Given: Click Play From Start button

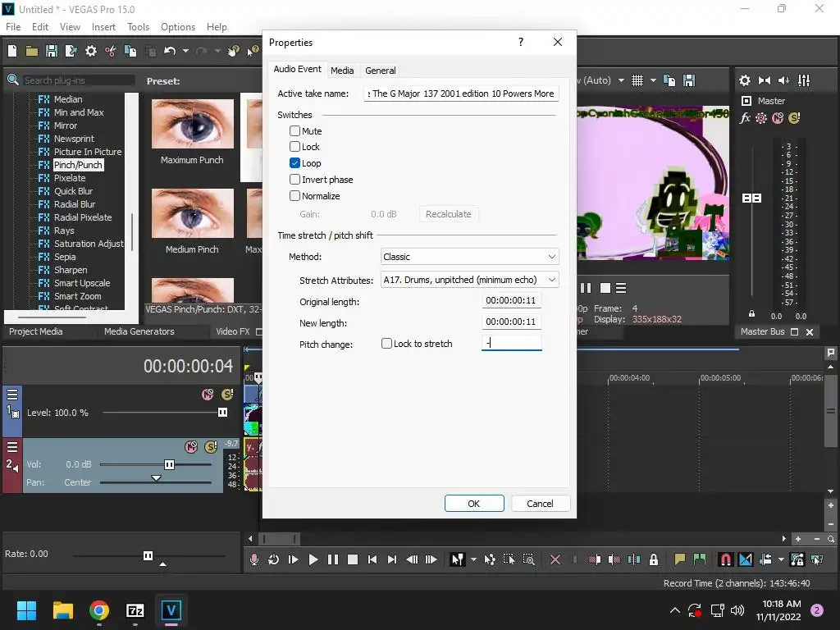Looking at the screenshot, I should pyautogui.click(x=293, y=559).
